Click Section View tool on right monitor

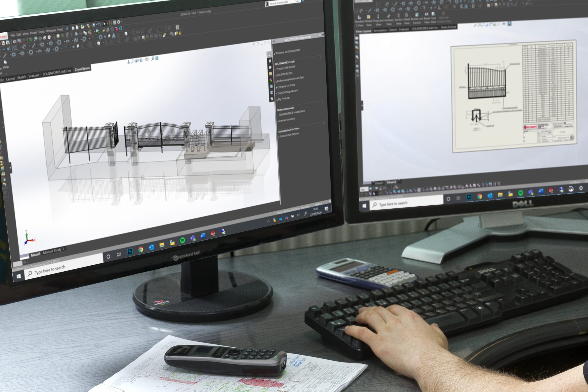399,19
